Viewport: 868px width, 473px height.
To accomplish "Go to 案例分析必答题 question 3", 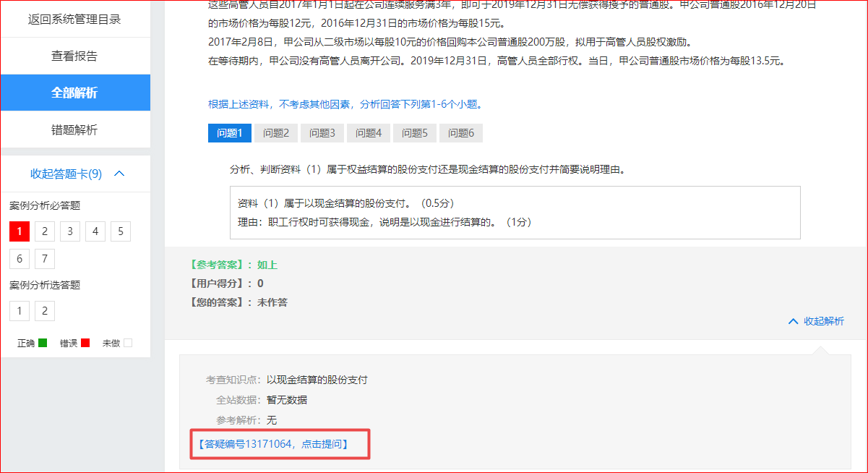I will 70,231.
